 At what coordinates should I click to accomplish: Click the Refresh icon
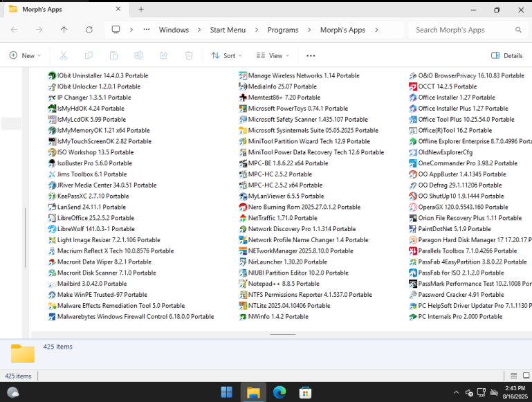[x=89, y=30]
